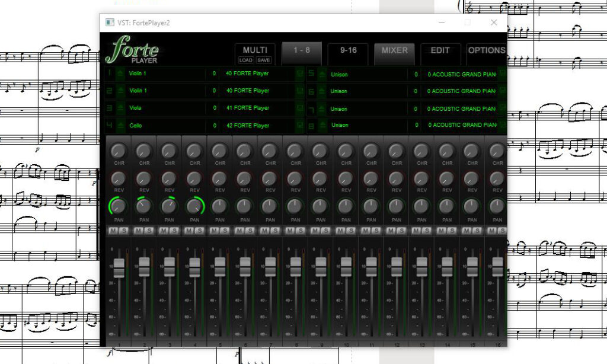Click the bank value '0' on channel 8 row
The height and width of the screenshot is (364, 607).
click(x=416, y=125)
